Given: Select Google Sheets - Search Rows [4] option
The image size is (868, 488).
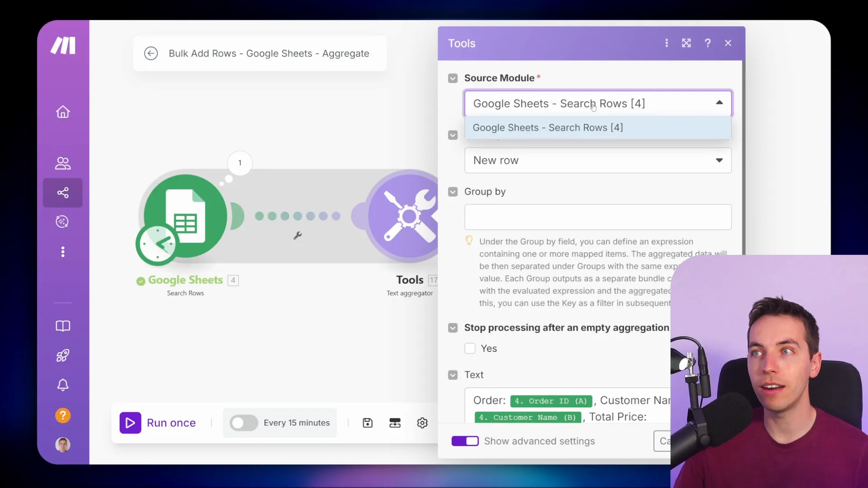Looking at the screenshot, I should click(x=598, y=128).
